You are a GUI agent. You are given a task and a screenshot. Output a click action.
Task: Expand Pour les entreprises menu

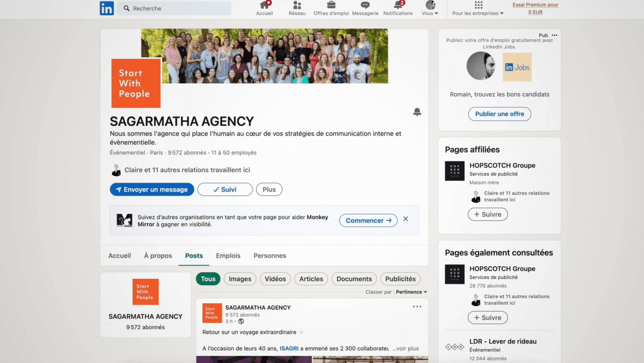click(x=478, y=8)
